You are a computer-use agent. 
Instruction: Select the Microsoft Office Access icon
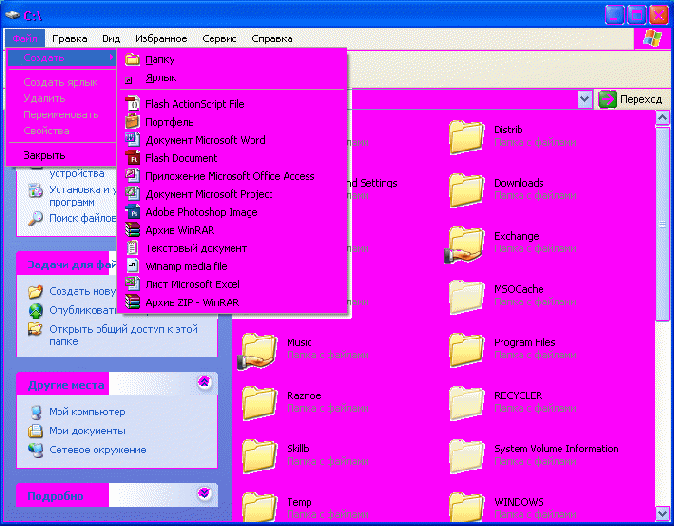132,176
